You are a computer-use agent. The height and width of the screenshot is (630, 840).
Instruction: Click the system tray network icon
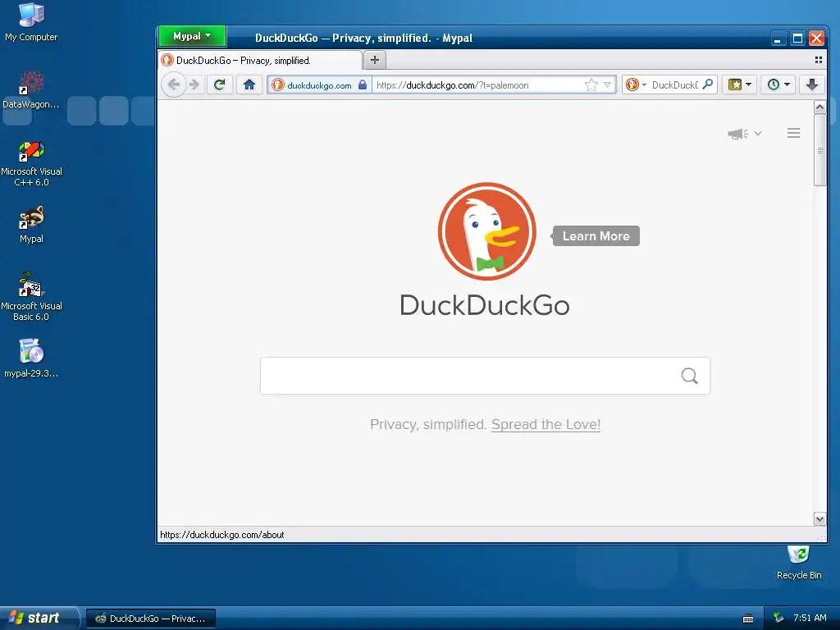[x=778, y=619]
